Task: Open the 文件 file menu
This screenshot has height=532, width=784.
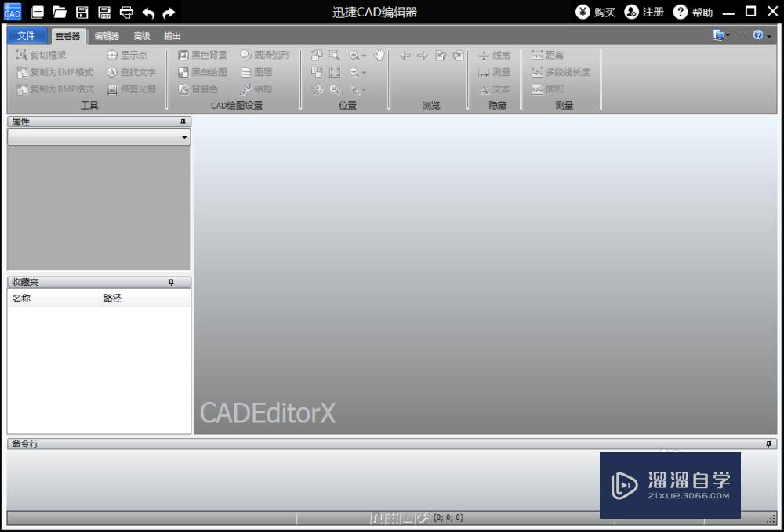Action: 26,35
